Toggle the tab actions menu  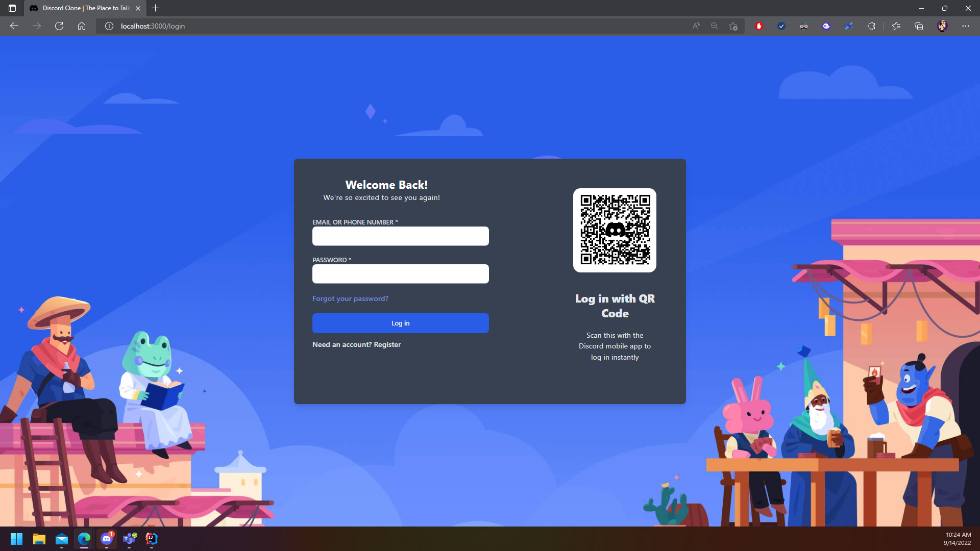[12, 8]
